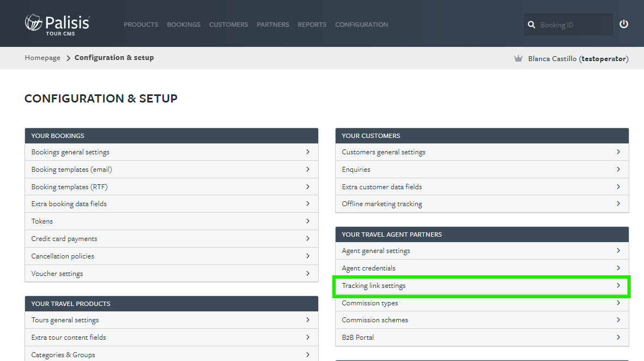This screenshot has height=361, width=644.
Task: Click chevron on Bookings general settings row
Action: tap(308, 152)
